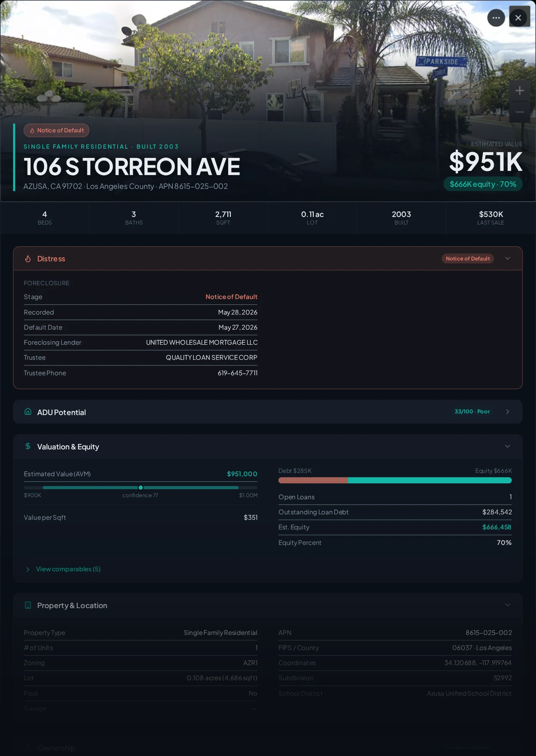This screenshot has width=536, height=756.
Task: Click the Notice of Default badge over photo
Action: pyautogui.click(x=56, y=130)
